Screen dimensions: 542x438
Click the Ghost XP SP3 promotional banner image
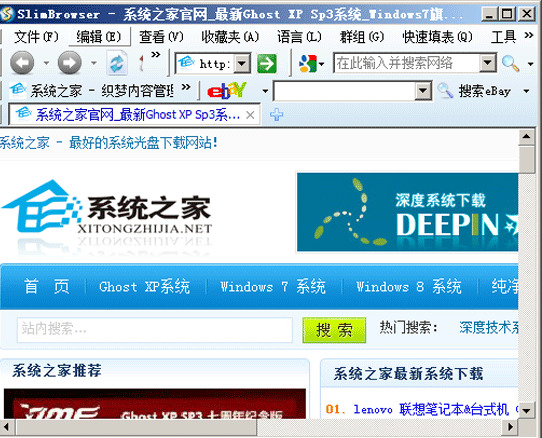pyautogui.click(x=155, y=404)
